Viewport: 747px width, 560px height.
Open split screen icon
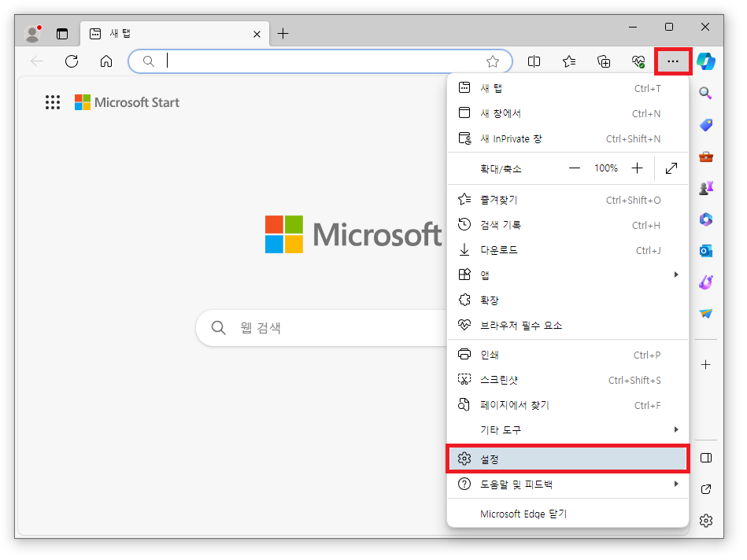click(x=534, y=61)
